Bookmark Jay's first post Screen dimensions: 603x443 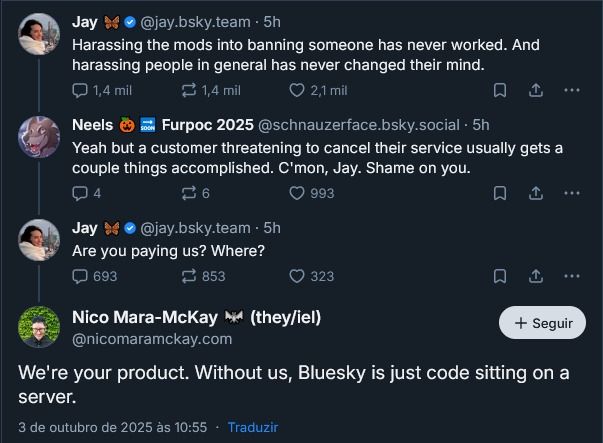pos(500,90)
